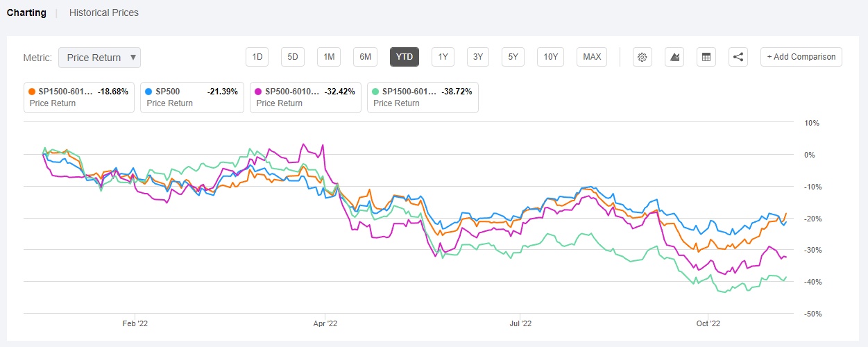Click the chart type mountain icon
868x347 pixels.
[x=674, y=57]
